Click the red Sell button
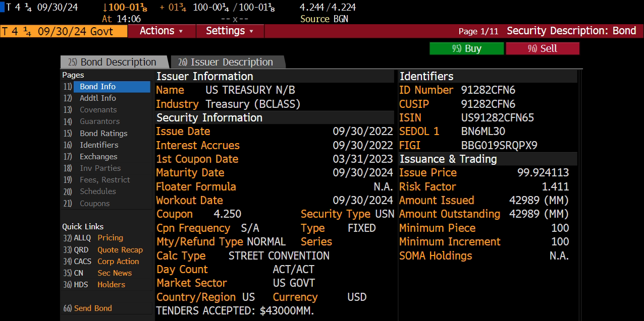 [542, 48]
